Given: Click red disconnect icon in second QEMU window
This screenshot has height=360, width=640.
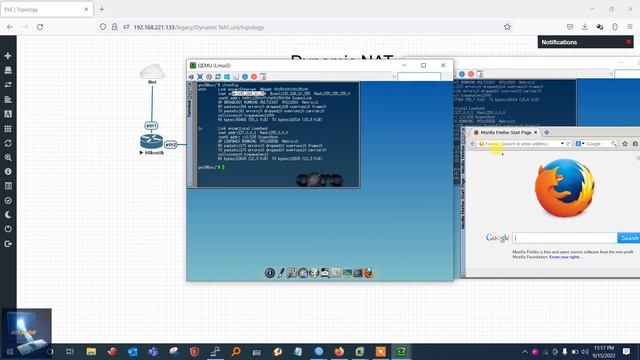Looking at the screenshot, I should (471, 74).
